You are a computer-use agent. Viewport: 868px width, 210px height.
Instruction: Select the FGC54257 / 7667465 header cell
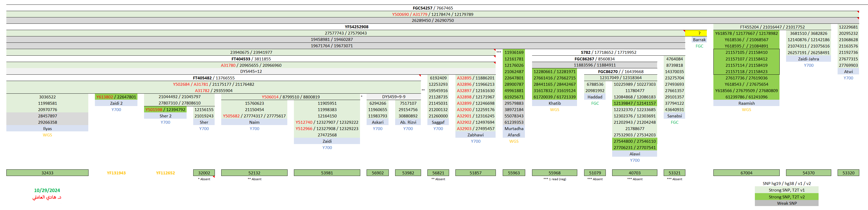coord(432,8)
